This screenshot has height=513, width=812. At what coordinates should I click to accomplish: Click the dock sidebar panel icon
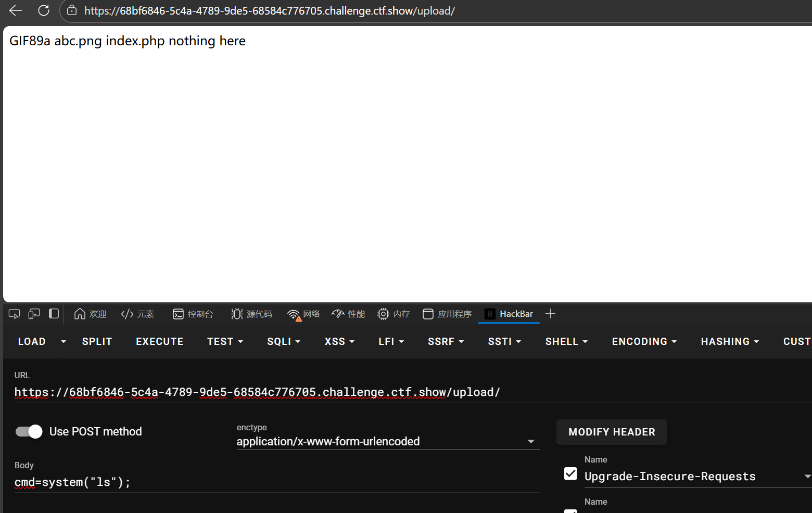point(54,314)
